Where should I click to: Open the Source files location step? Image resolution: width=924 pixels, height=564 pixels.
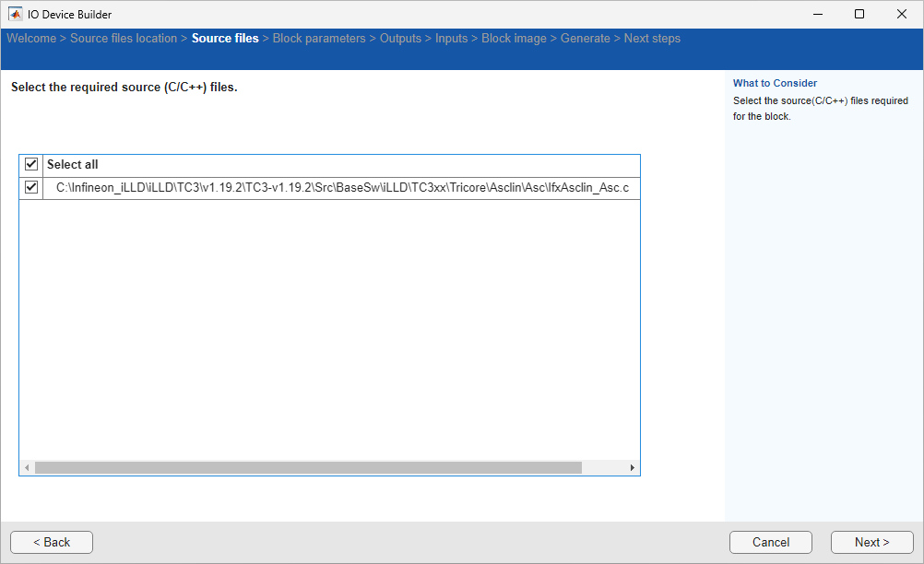coord(124,39)
